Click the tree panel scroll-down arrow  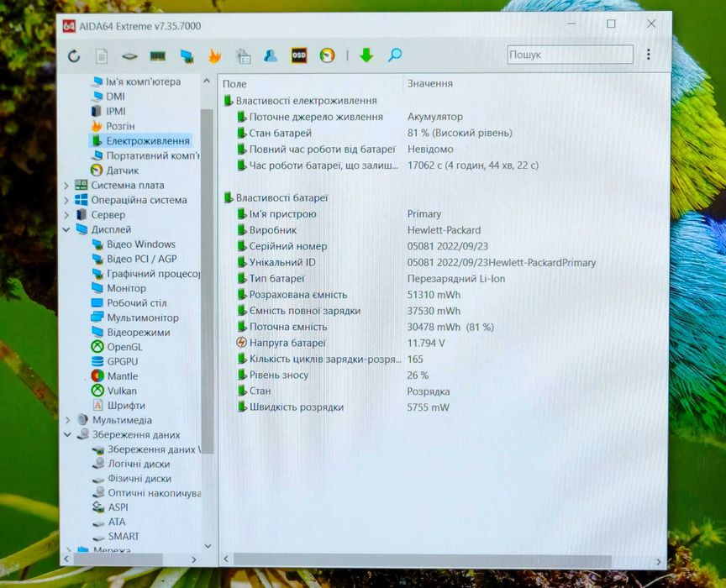point(208,546)
